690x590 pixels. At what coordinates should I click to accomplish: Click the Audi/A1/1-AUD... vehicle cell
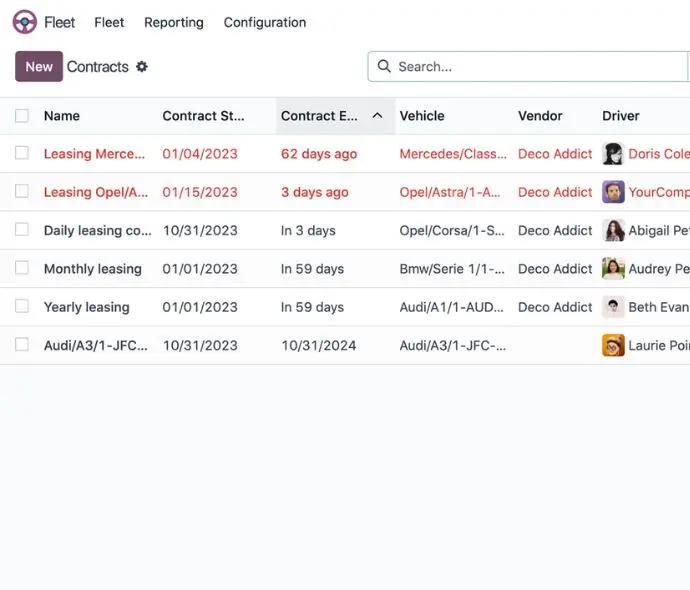pyautogui.click(x=451, y=307)
